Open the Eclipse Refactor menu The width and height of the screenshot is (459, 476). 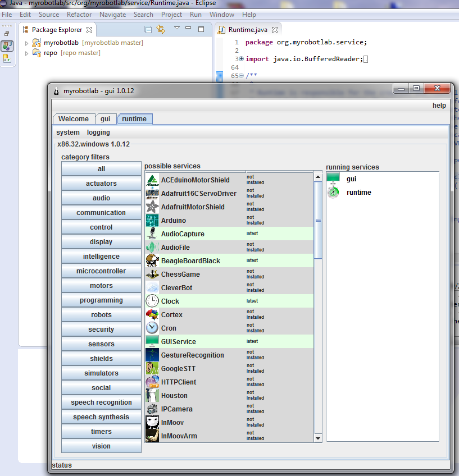(79, 15)
